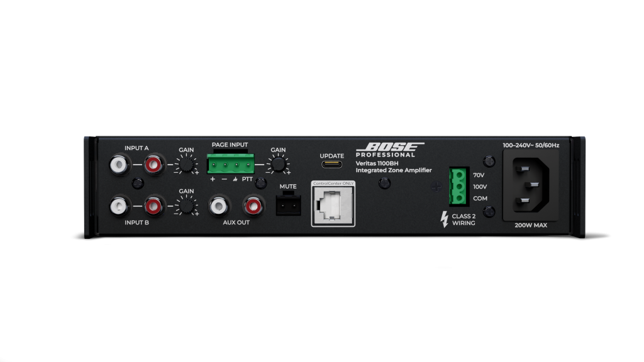Click the MUTE connector socket
The width and height of the screenshot is (644, 362).
pyautogui.click(x=288, y=204)
